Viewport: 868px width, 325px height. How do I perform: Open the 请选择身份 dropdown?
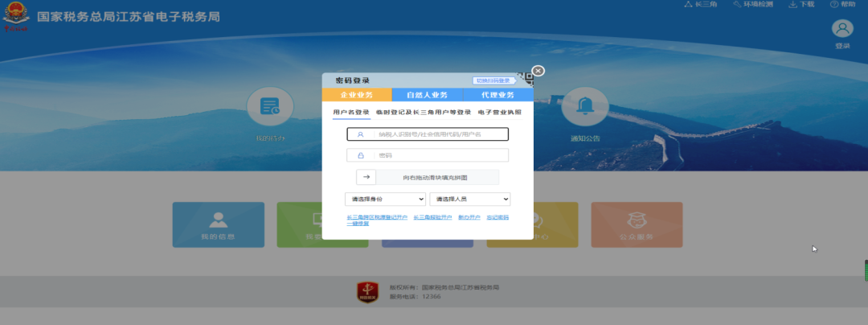(385, 199)
